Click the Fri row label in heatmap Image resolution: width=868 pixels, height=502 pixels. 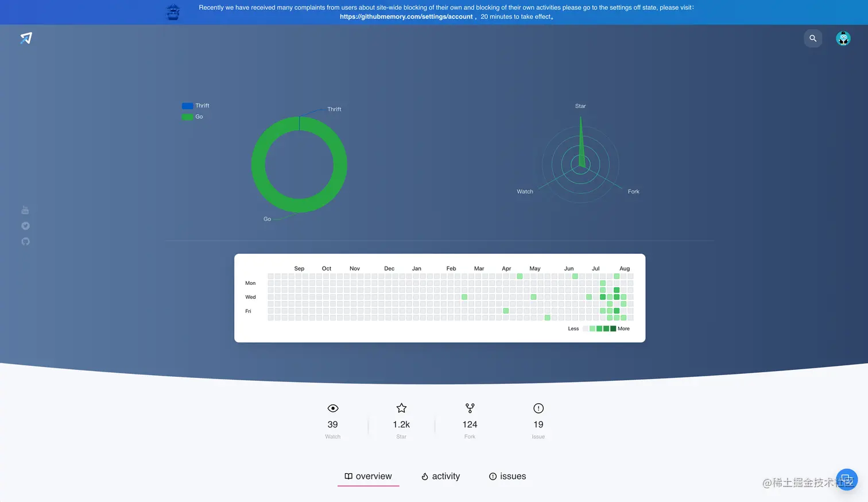(x=248, y=311)
